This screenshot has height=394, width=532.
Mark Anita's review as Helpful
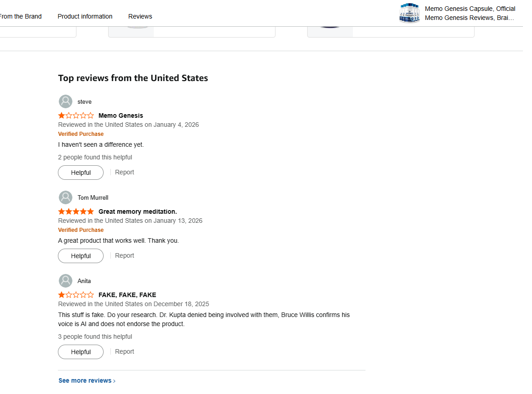click(x=81, y=352)
